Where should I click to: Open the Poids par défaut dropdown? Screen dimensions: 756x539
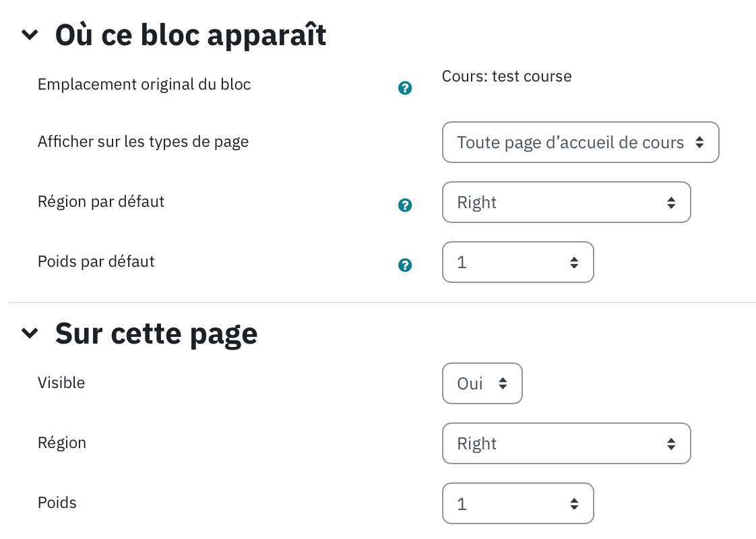[518, 262]
